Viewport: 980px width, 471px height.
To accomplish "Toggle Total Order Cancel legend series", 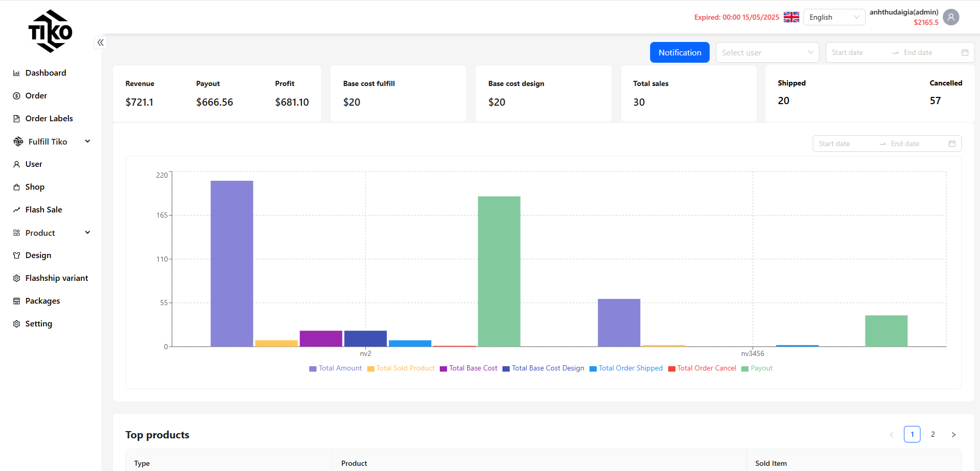I will (x=702, y=368).
